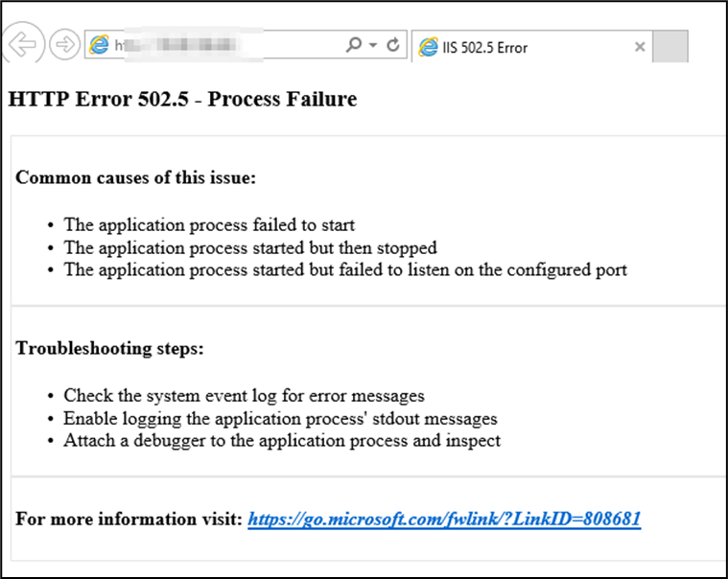The height and width of the screenshot is (579, 728).
Task: Click the 'Check the system event log' bullet
Action: pyautogui.click(x=244, y=396)
